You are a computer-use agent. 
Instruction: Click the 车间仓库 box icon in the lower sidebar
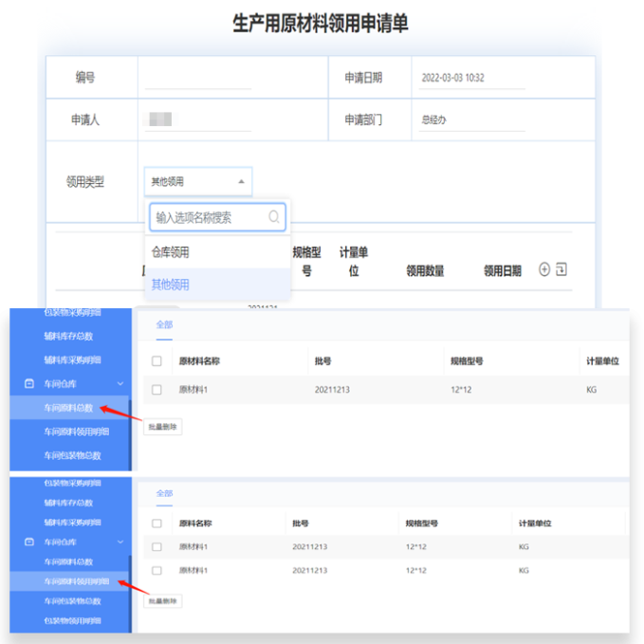tap(28, 542)
